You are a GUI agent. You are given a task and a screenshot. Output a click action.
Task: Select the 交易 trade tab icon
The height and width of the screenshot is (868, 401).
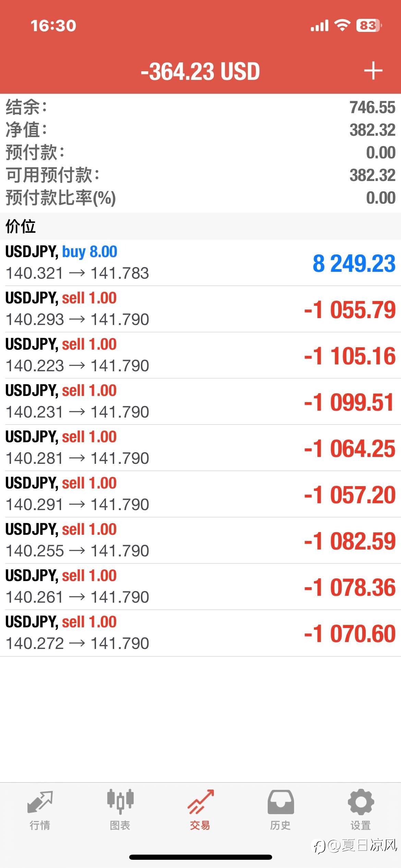[200, 802]
